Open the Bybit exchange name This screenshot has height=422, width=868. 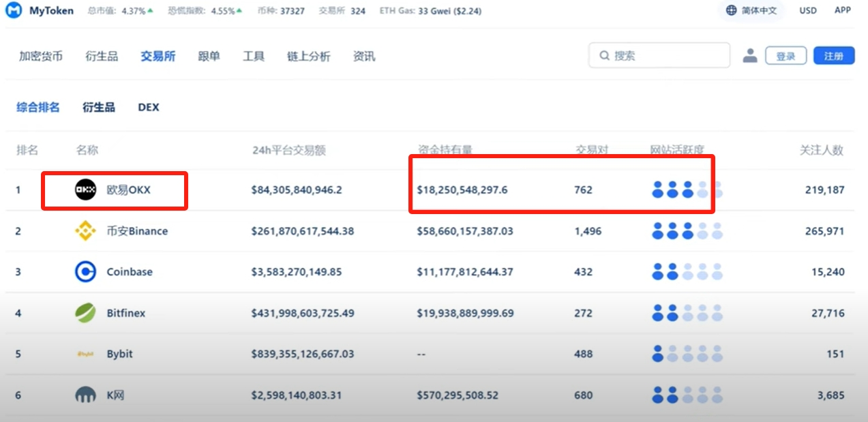click(x=120, y=354)
